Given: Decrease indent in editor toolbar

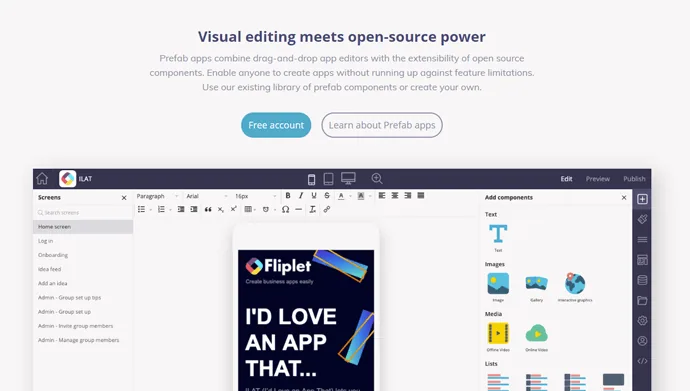Looking at the screenshot, I should click(x=181, y=209).
